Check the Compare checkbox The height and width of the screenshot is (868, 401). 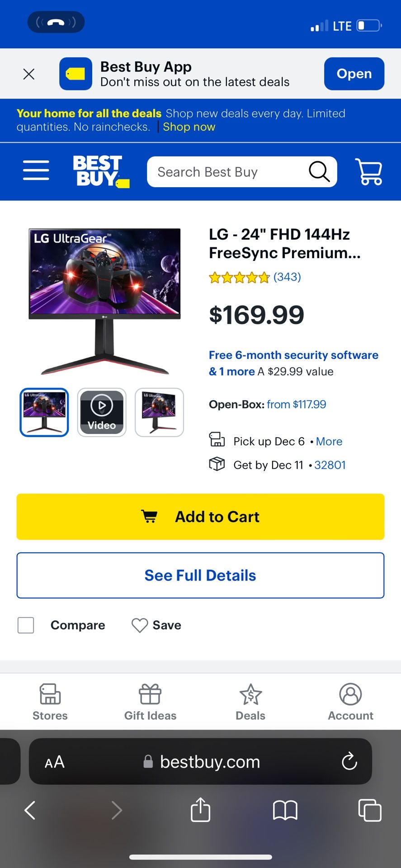26,625
